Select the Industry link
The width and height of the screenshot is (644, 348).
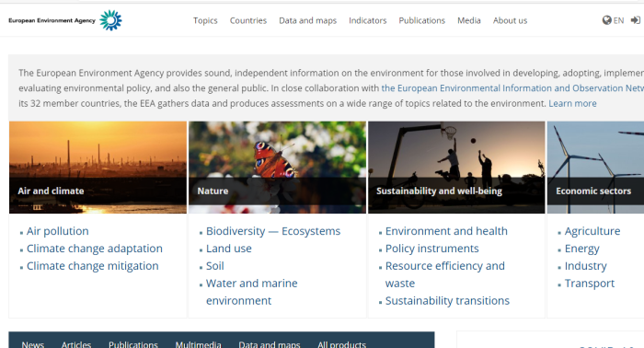[586, 266]
